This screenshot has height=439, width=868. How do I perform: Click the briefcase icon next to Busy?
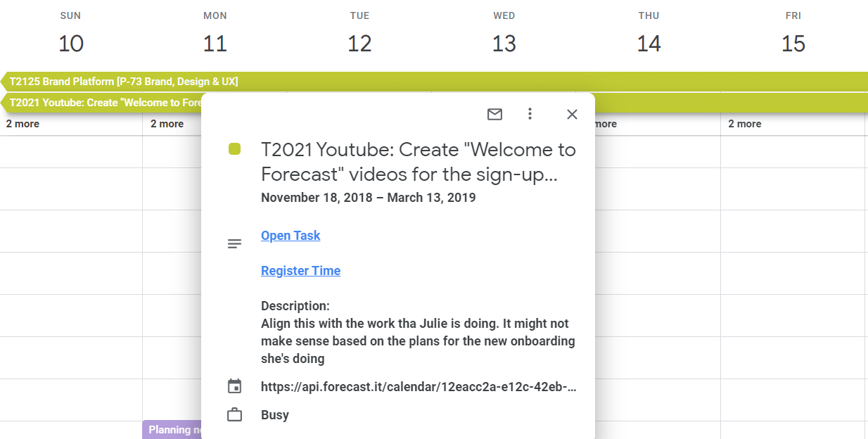(235, 415)
